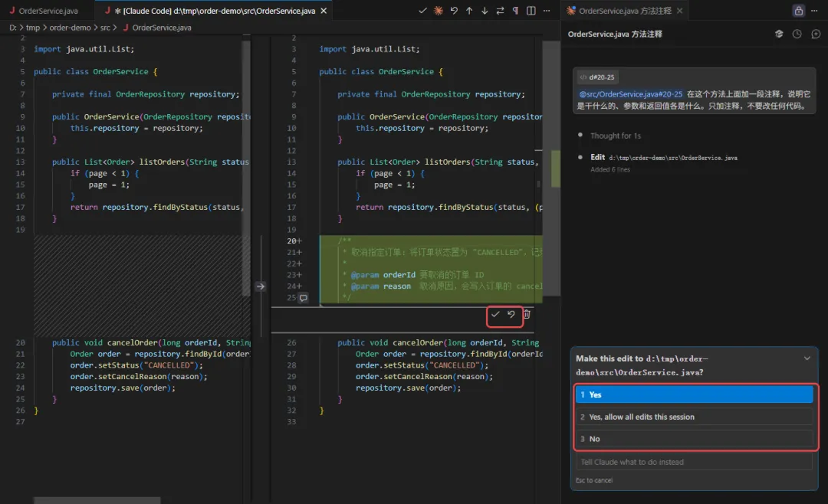828x504 pixels.
Task: Go to previous change with the up arrow
Action: pos(469,11)
